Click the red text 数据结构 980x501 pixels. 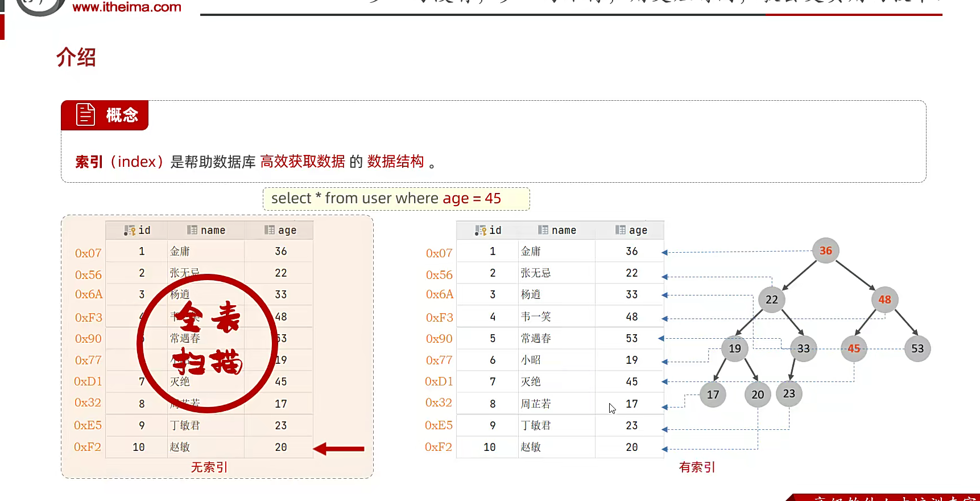[x=396, y=162]
